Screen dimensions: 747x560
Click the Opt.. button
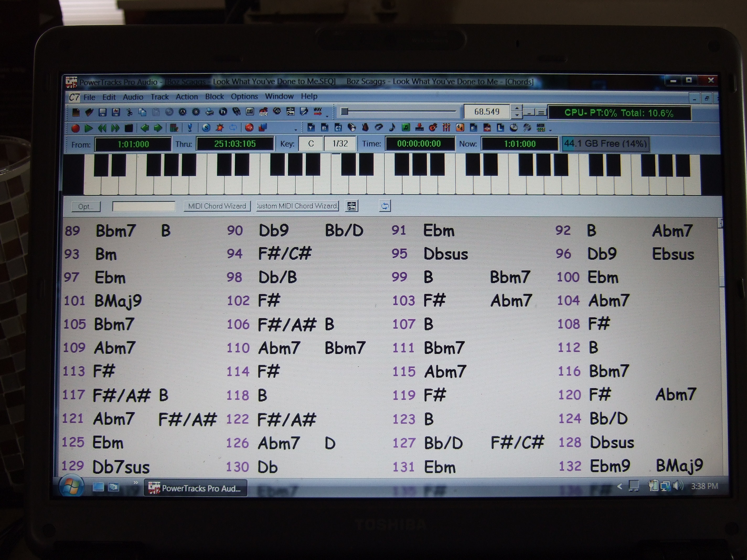[x=86, y=207]
